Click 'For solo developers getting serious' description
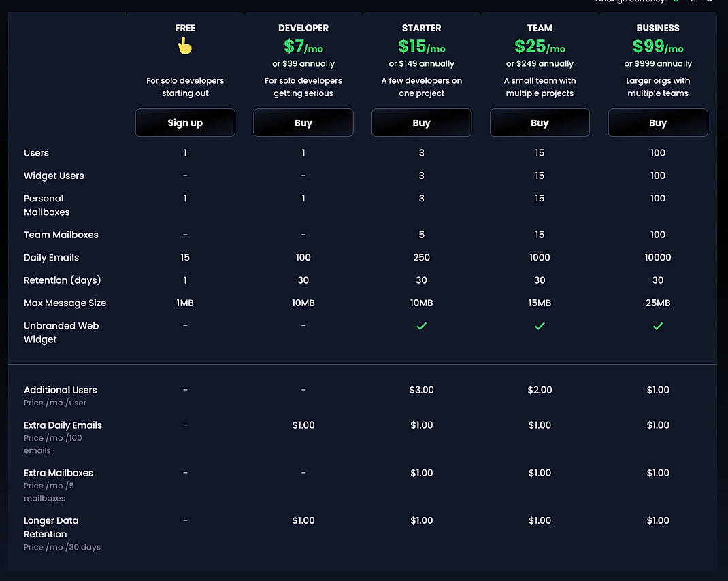728x581 pixels. point(303,87)
